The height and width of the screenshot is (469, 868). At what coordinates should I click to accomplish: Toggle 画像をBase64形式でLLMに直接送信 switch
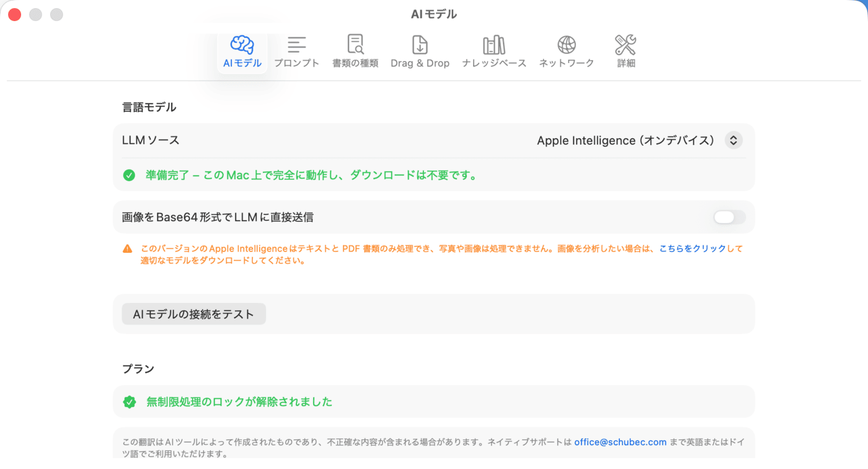[729, 217]
